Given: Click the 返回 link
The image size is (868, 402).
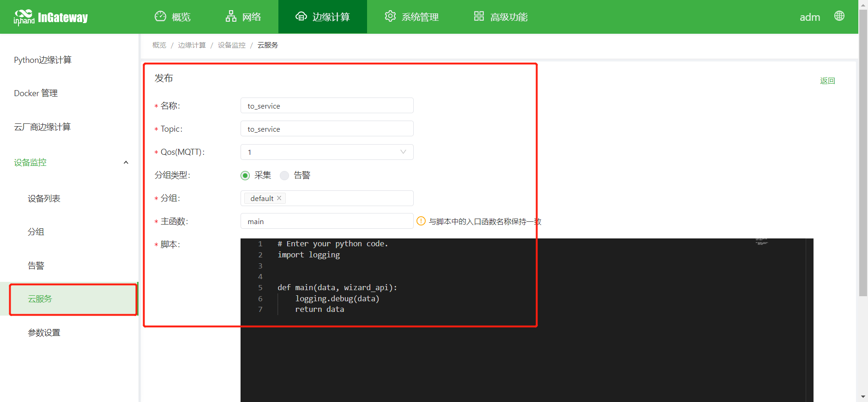Looking at the screenshot, I should [x=827, y=81].
